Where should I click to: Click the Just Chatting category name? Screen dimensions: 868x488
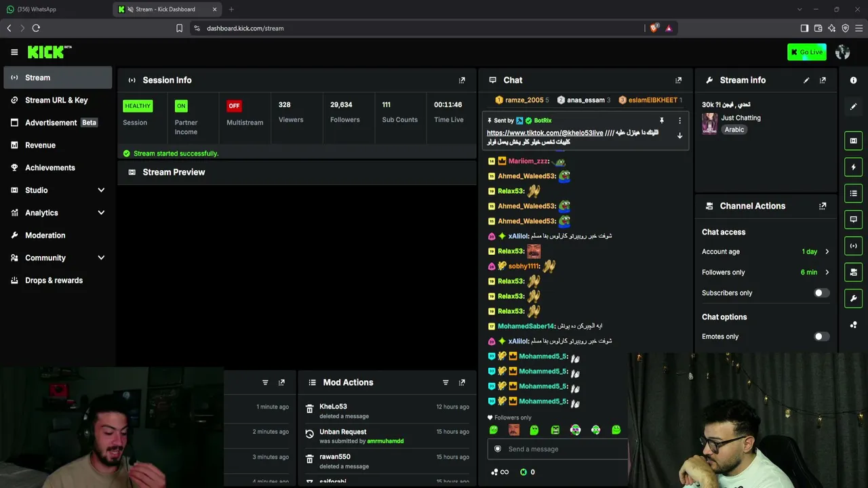(x=741, y=118)
